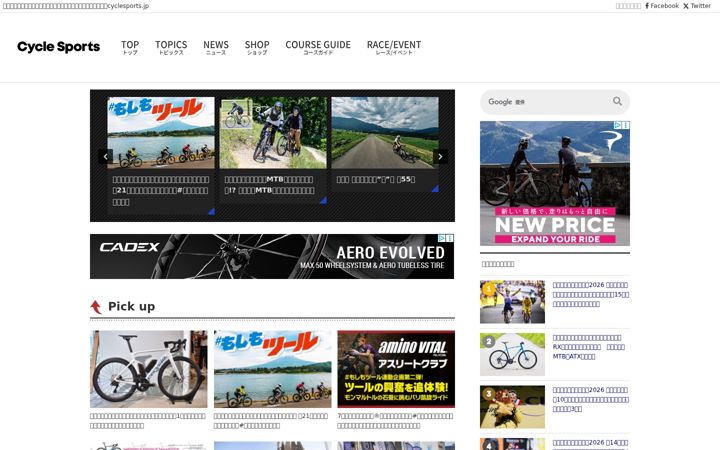Open ranking 2 article mentioning MTB ATX
Image resolution: width=720 pixels, height=450 pixels.
[x=588, y=347]
